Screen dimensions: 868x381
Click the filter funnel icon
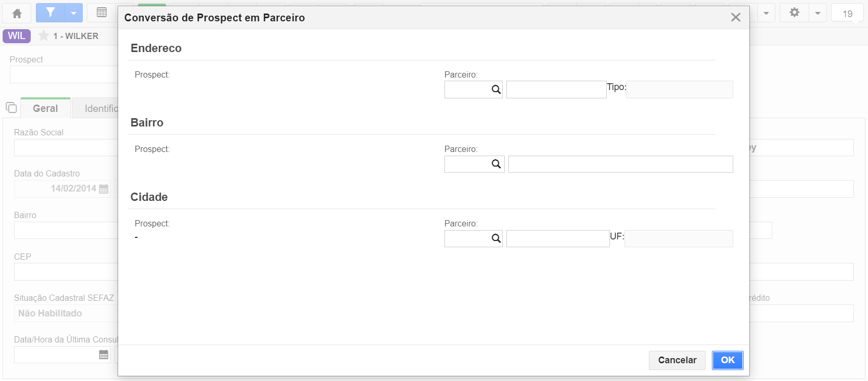50,12
